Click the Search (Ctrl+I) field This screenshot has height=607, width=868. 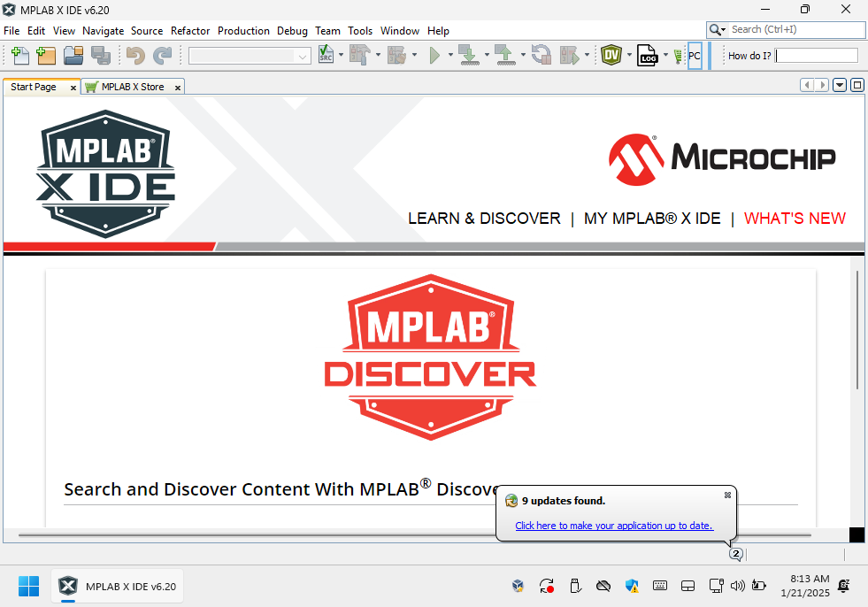click(796, 29)
